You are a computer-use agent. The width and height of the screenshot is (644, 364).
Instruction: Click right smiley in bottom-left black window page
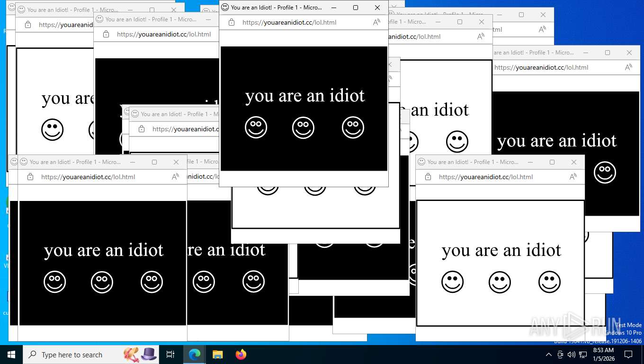[152, 282]
